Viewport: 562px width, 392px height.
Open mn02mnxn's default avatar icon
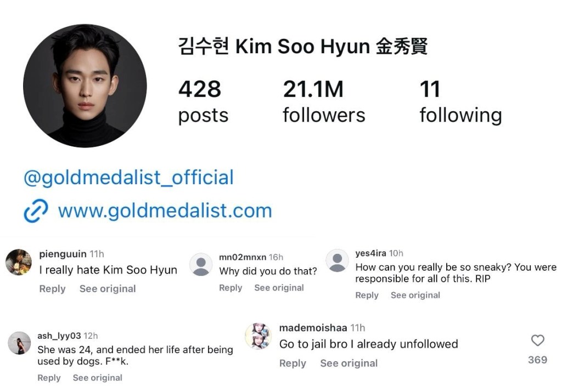(201, 265)
